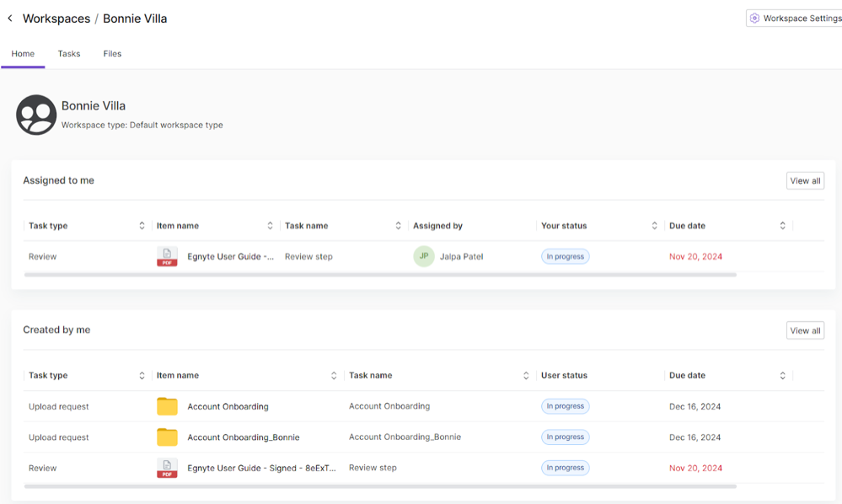
Task: Switch to the Tasks tab
Action: pyautogui.click(x=68, y=53)
